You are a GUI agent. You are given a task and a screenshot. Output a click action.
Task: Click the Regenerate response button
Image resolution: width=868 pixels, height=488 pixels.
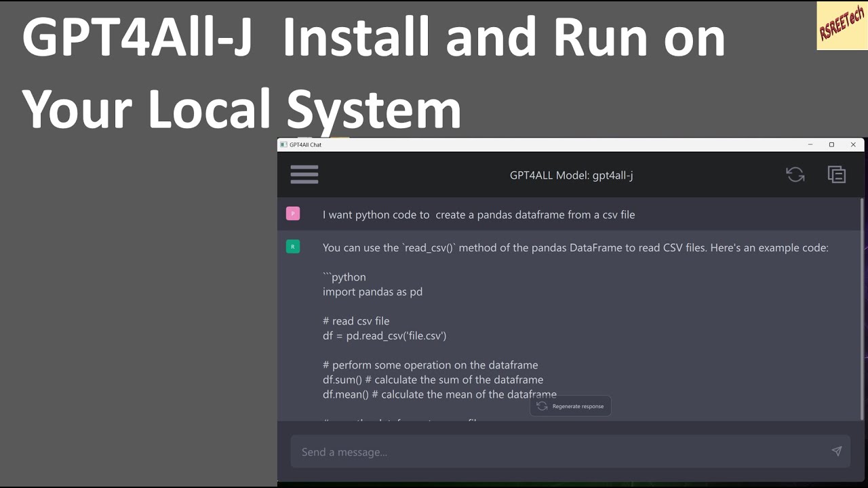(x=570, y=406)
